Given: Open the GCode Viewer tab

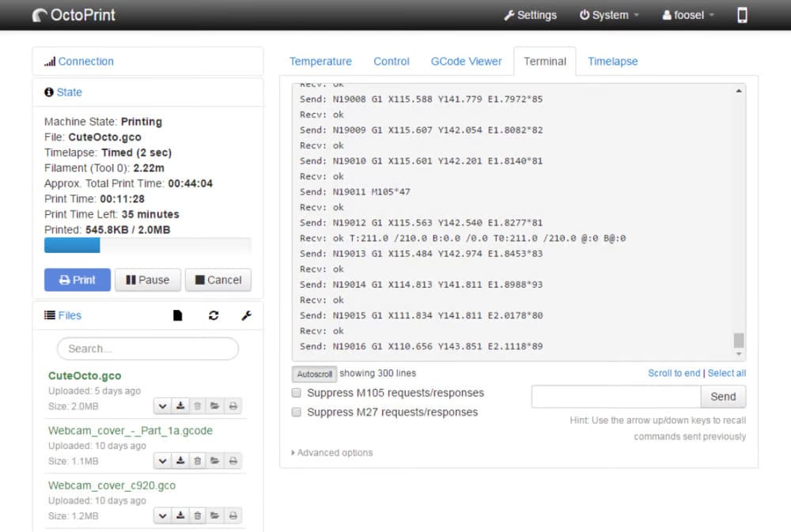Looking at the screenshot, I should [x=466, y=62].
